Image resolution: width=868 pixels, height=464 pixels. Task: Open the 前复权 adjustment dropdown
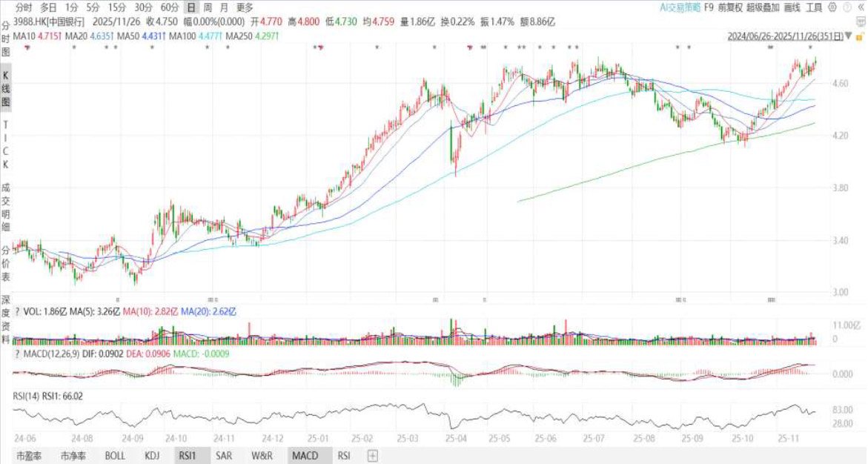(x=731, y=7)
